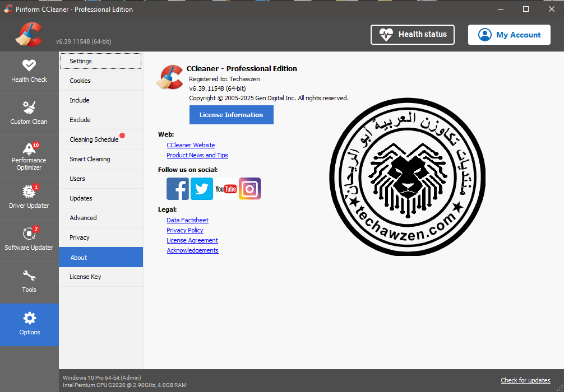
Task: Open the Custom Clean section
Action: [x=29, y=115]
